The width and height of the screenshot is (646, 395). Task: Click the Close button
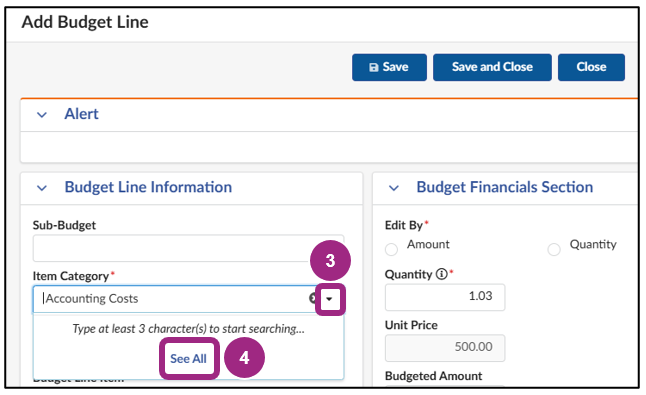click(x=591, y=67)
